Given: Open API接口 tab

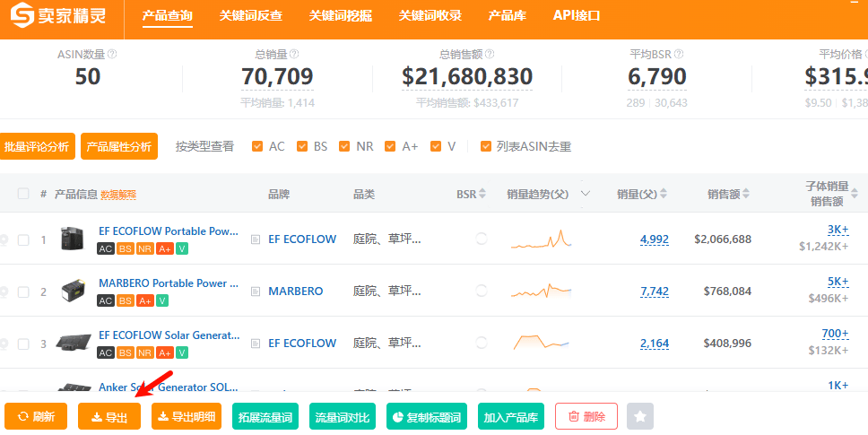Looking at the screenshot, I should 577,15.
